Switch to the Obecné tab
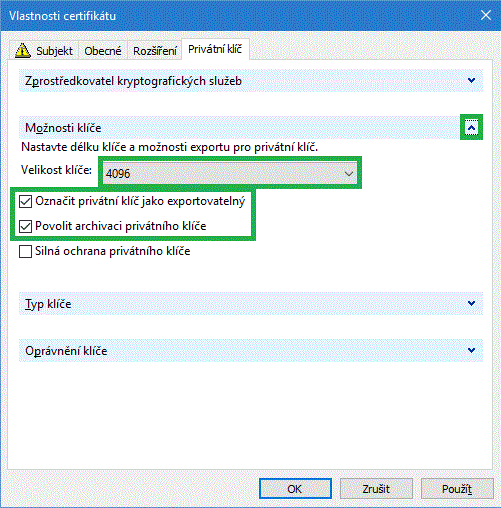This screenshot has width=501, height=508. pyautogui.click(x=103, y=51)
